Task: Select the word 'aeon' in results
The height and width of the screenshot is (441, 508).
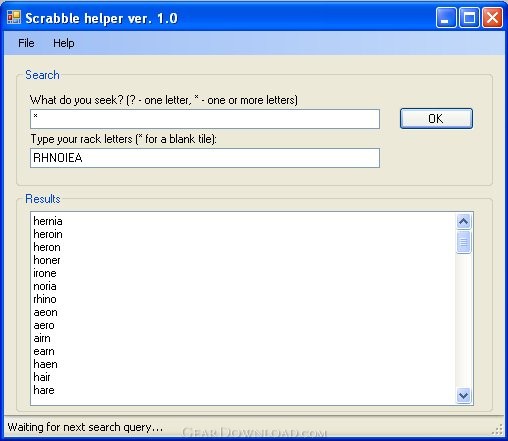Action: (x=45, y=312)
